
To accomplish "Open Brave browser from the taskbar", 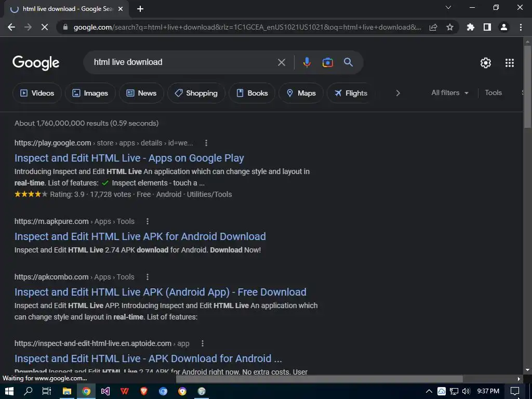I will (x=144, y=391).
